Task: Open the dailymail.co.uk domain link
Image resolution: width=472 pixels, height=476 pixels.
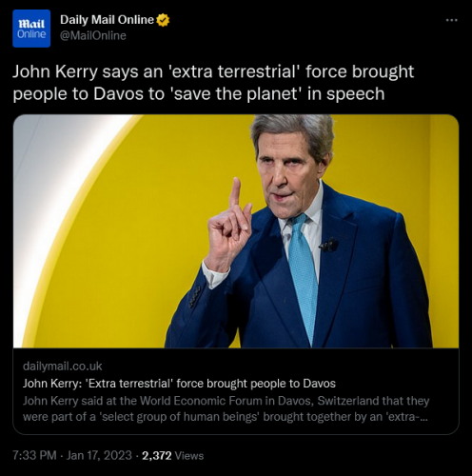Action: coord(63,367)
